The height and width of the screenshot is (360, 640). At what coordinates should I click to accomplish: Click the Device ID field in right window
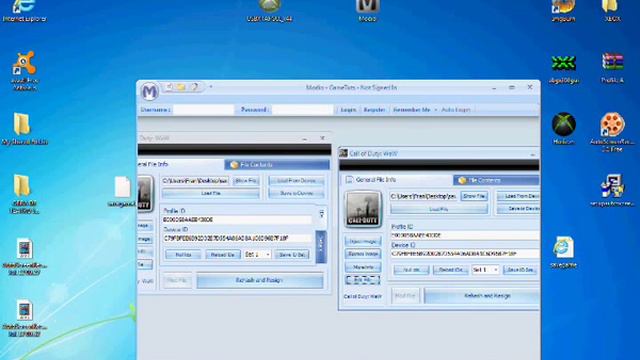(x=465, y=254)
